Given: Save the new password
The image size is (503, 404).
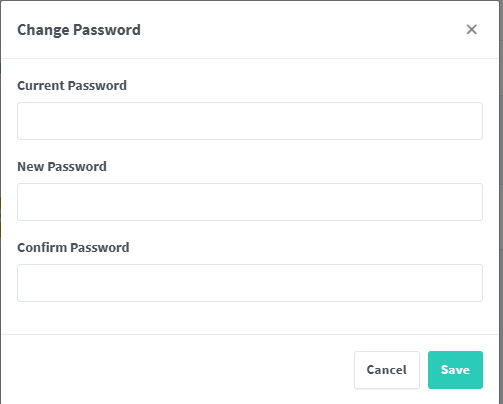Looking at the screenshot, I should 455,370.
